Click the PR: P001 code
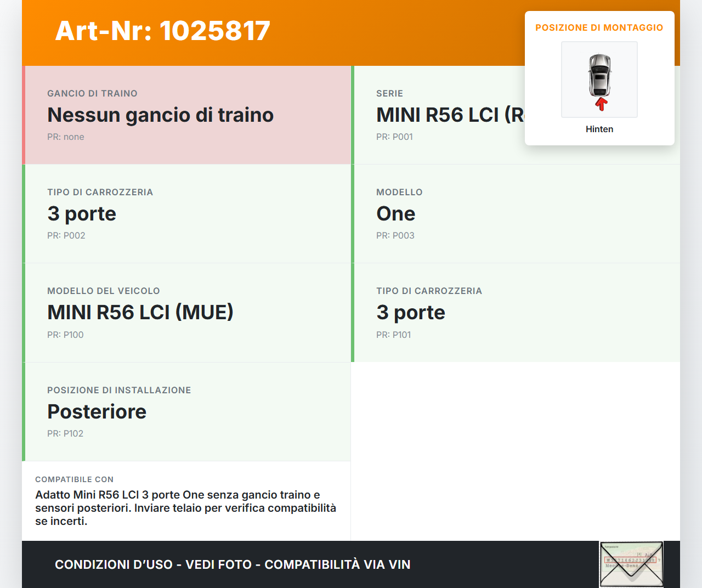 [x=394, y=137]
